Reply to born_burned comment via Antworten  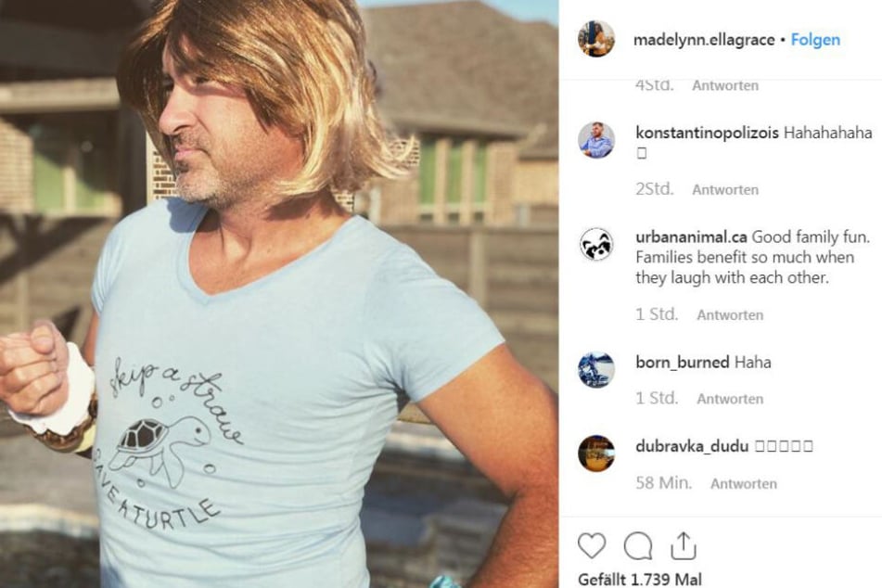[x=730, y=399]
